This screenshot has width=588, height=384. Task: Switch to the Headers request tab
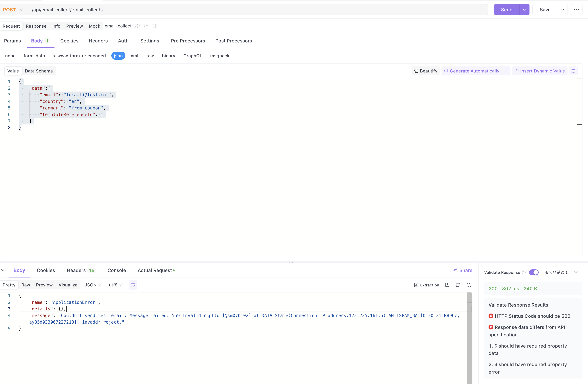coord(98,41)
